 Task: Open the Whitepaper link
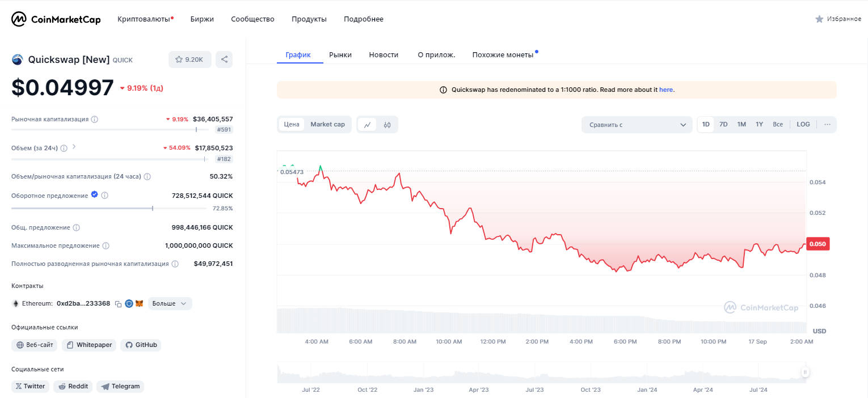click(89, 345)
